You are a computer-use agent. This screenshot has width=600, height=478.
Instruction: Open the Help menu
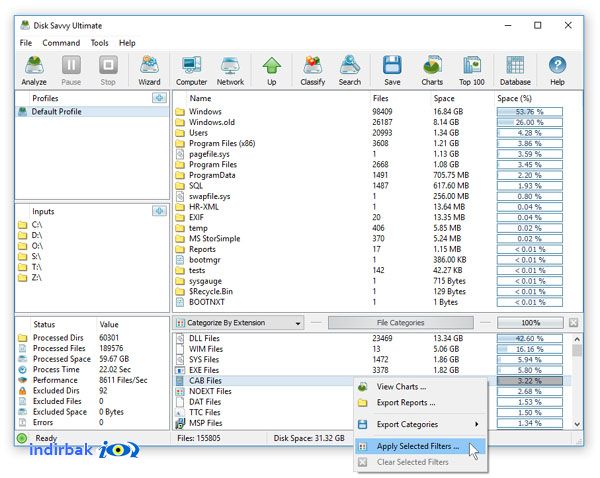tap(127, 43)
